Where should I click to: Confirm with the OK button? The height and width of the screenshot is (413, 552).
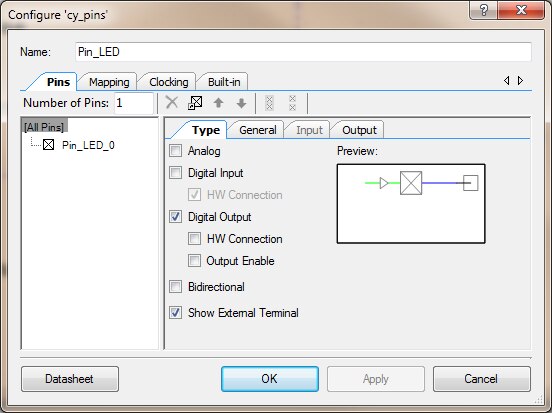point(270,379)
